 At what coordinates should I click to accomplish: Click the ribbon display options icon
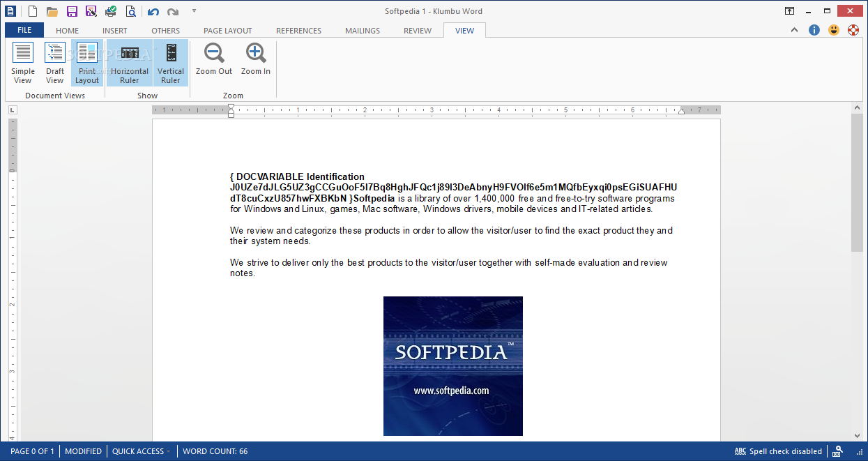point(790,11)
